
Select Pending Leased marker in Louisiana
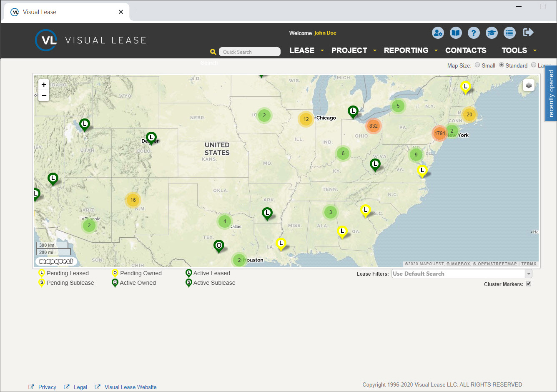click(281, 244)
